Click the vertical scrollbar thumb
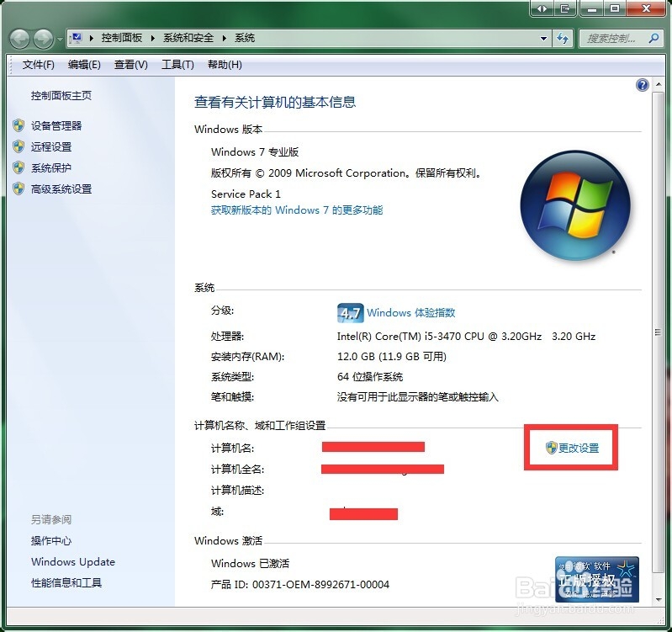 click(x=658, y=332)
